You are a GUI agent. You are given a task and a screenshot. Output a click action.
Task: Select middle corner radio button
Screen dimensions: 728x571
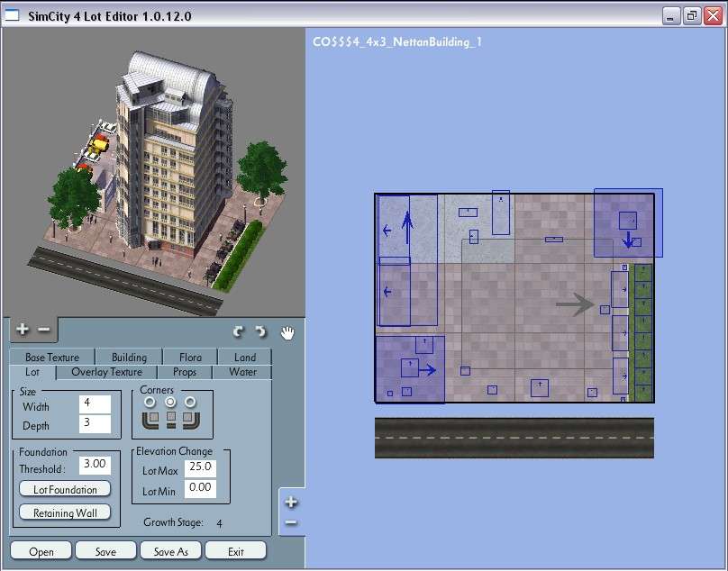click(x=170, y=402)
